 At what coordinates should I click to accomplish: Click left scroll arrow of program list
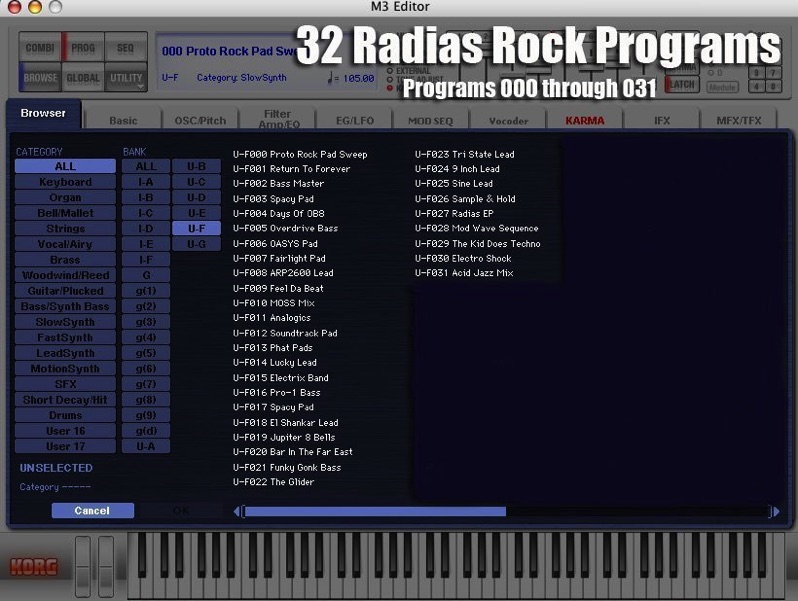[x=237, y=511]
